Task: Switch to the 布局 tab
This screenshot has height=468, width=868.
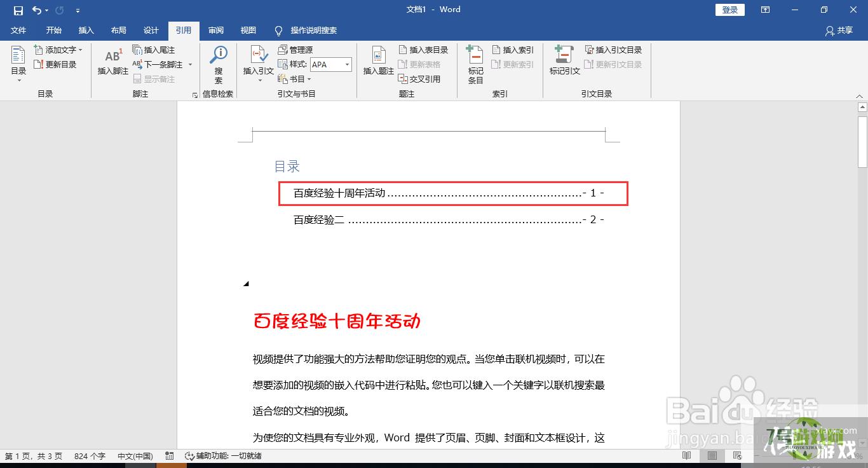Action: (118, 31)
